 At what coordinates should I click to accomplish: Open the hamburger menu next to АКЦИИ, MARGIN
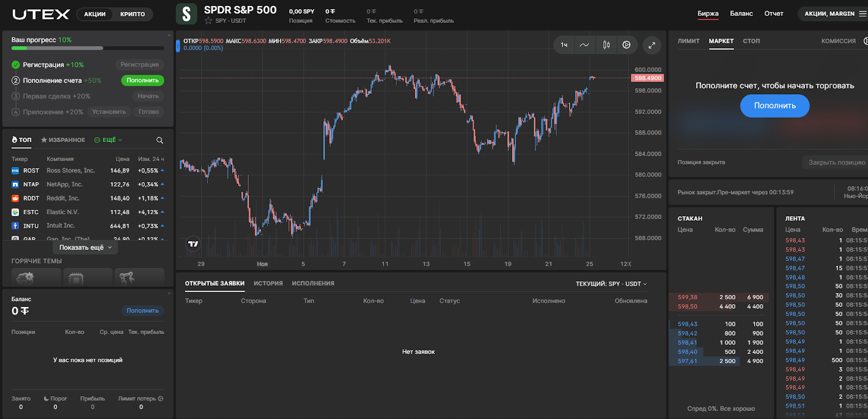coord(863,14)
